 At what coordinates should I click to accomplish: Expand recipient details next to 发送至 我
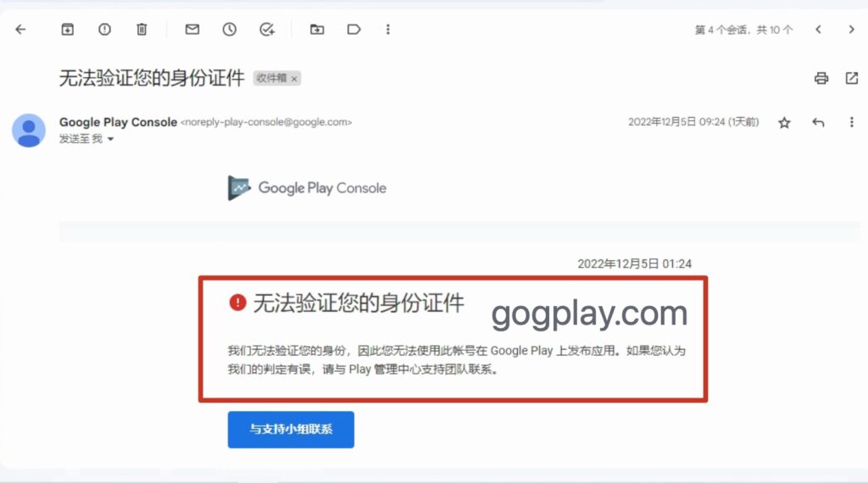click(111, 139)
